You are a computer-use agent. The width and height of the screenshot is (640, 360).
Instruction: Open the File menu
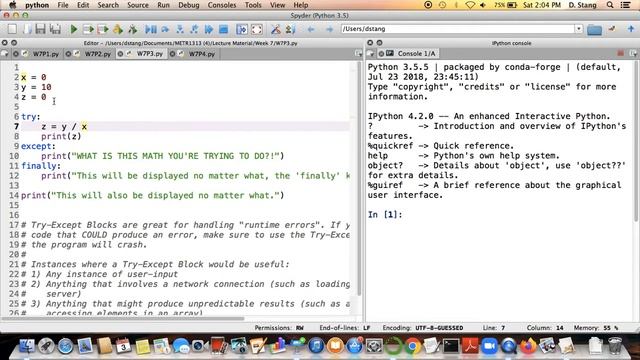click(63, 5)
